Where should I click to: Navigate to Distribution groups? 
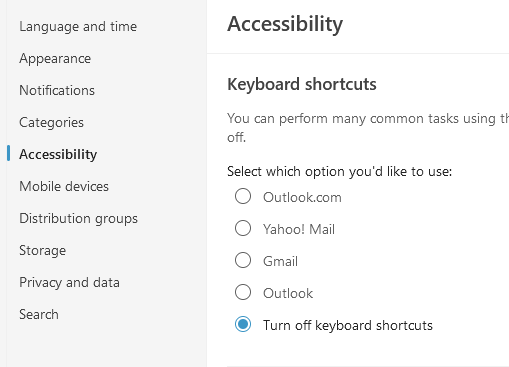78,219
